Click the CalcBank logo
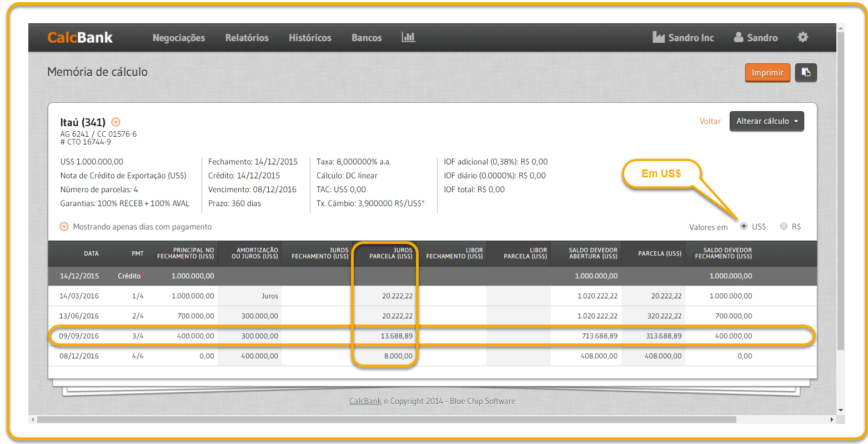The image size is (868, 444). pyautogui.click(x=80, y=37)
